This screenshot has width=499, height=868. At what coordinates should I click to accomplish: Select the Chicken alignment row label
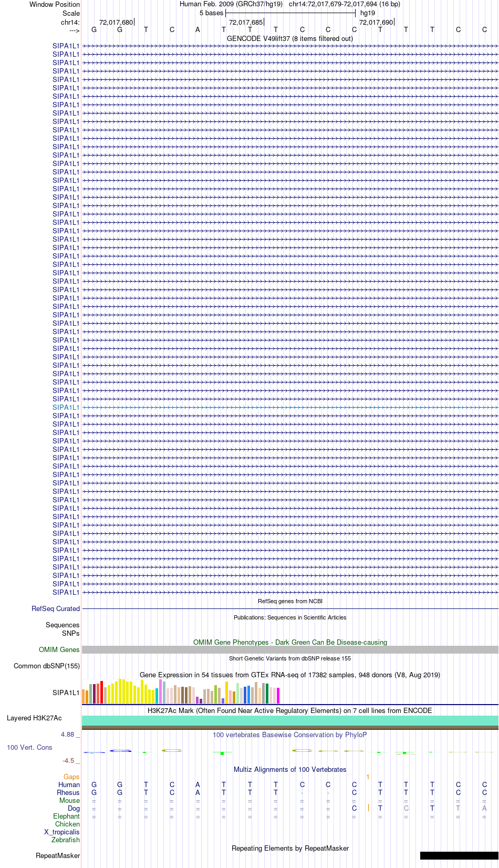[x=67, y=824]
